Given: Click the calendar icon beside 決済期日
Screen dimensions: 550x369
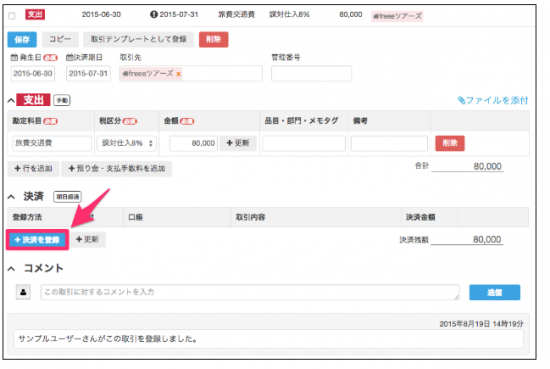Looking at the screenshot, I should pyautogui.click(x=69, y=57).
